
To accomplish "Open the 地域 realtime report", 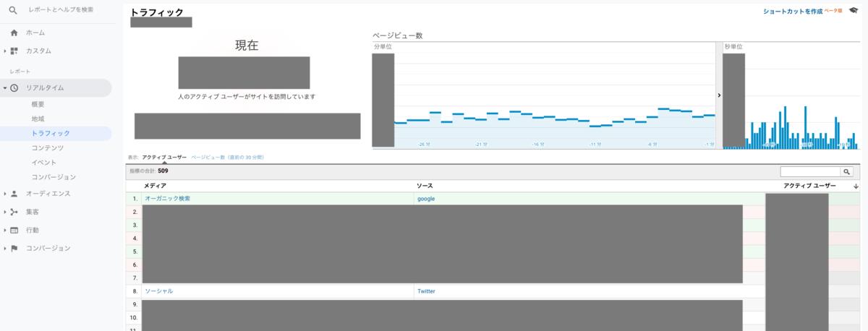I will pos(38,119).
